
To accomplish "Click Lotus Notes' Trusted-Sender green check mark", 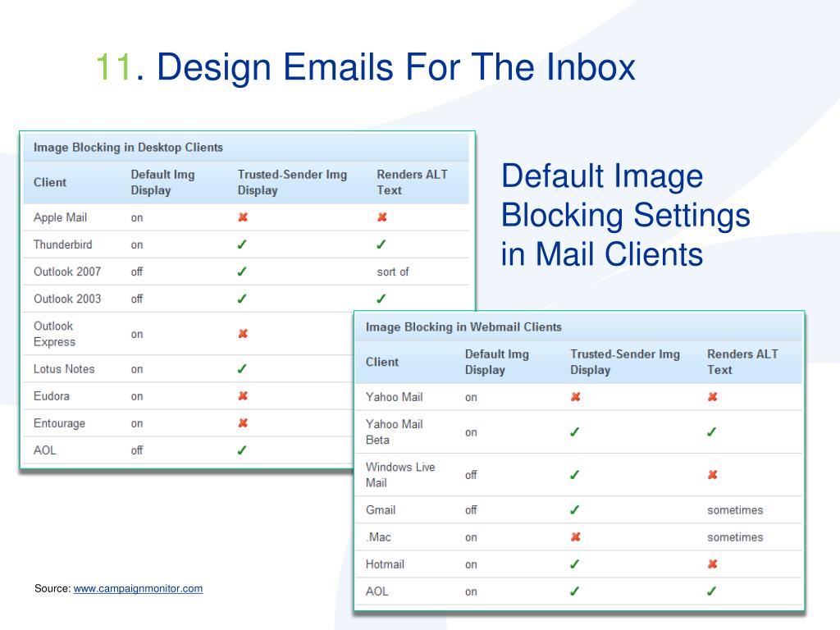I will (x=242, y=368).
